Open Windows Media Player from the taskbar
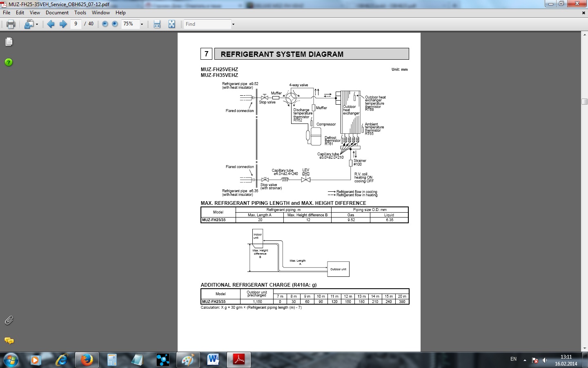The image size is (588, 368). 35,360
